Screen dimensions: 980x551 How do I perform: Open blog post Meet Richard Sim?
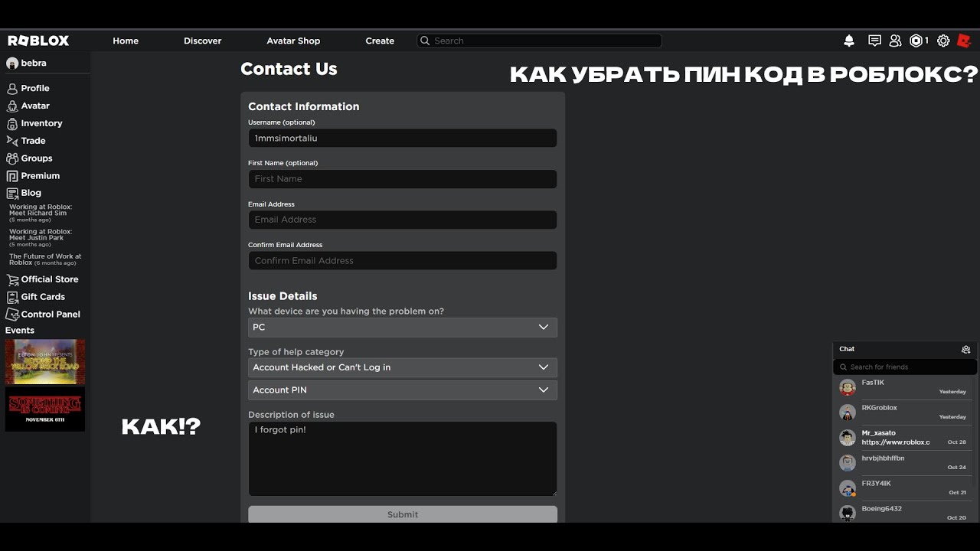41,213
